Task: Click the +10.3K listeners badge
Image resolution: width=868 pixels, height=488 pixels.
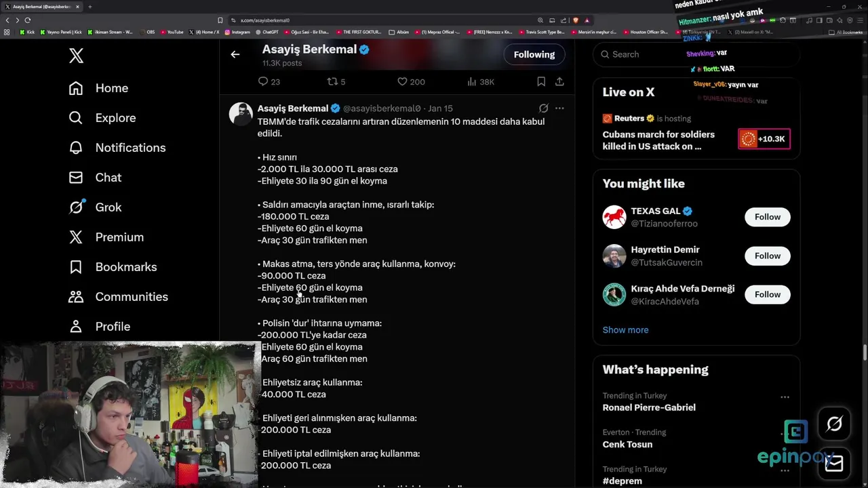Action: coord(764,139)
